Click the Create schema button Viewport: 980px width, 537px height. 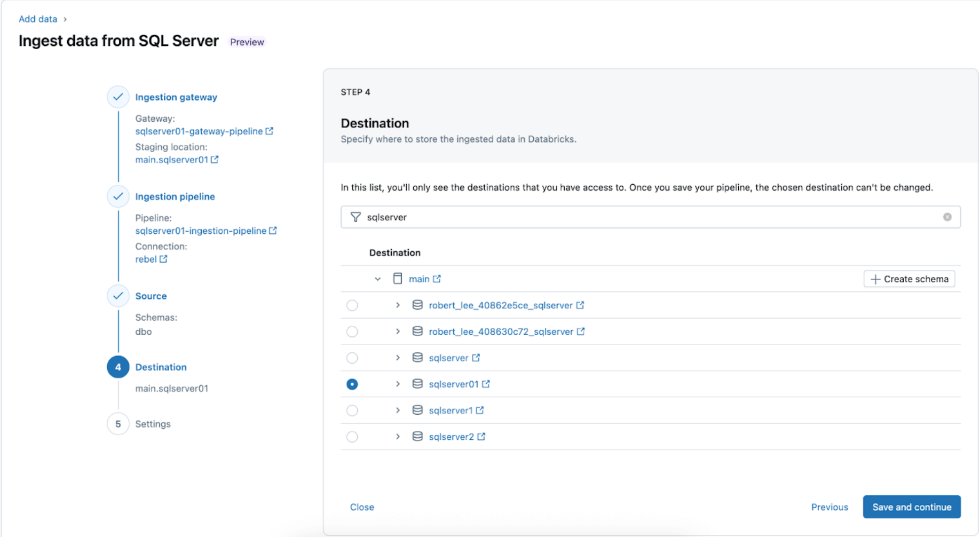tap(909, 279)
